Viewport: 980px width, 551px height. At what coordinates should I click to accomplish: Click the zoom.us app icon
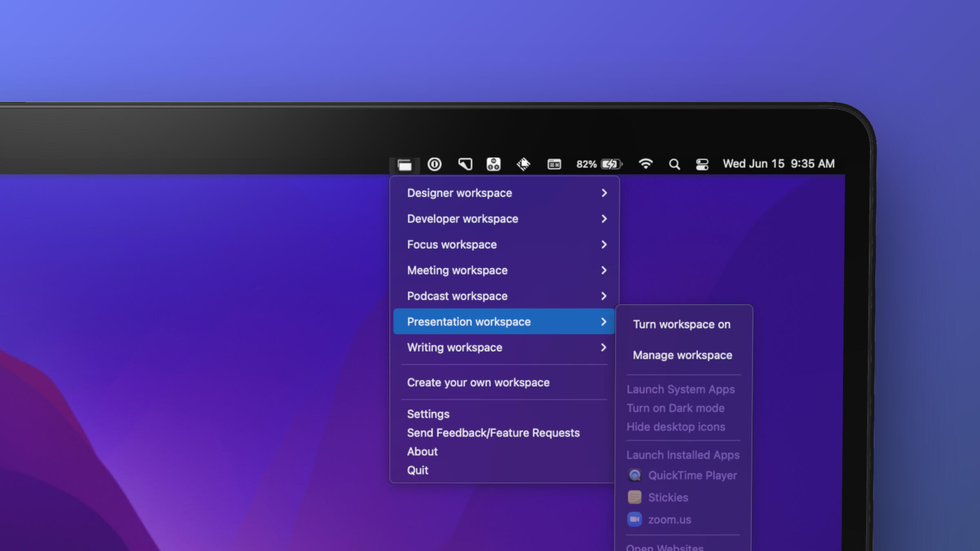635,519
